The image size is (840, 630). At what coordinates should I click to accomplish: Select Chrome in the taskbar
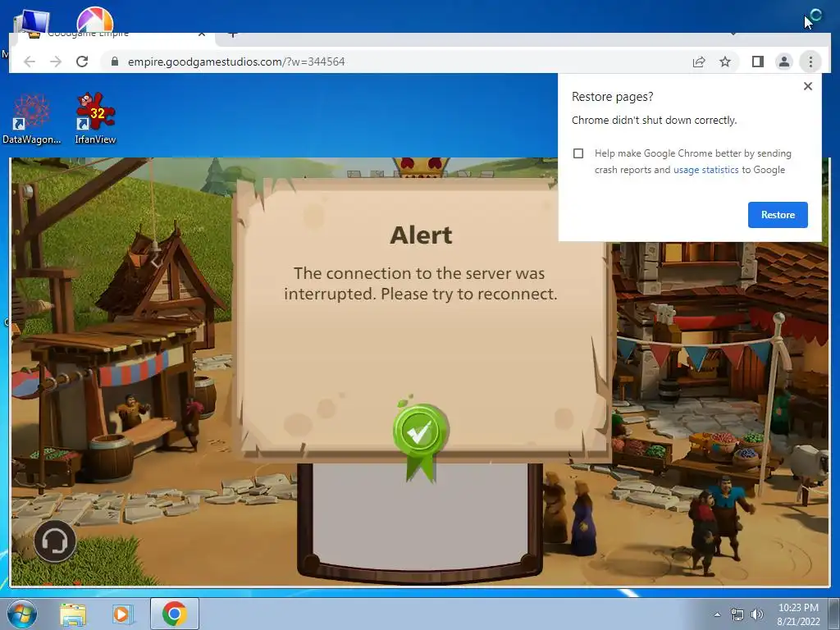[x=175, y=614]
